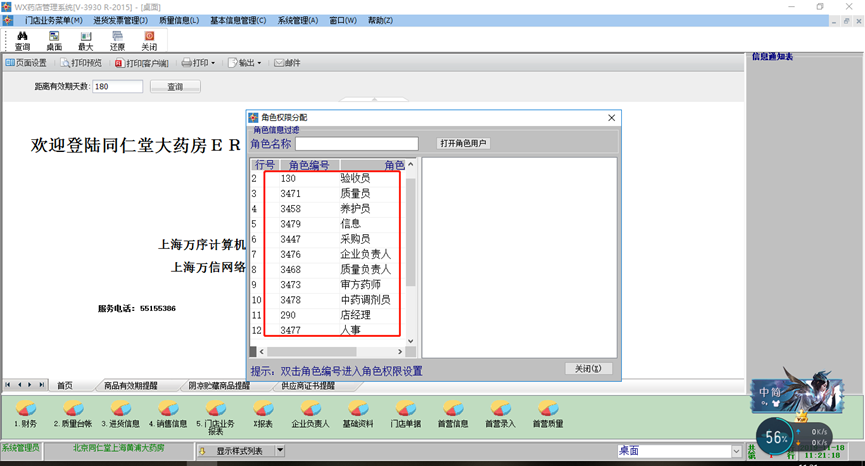Image resolution: width=865 pixels, height=466 pixels.
Task: Select role row 3468 质量负责人
Action: (328, 269)
